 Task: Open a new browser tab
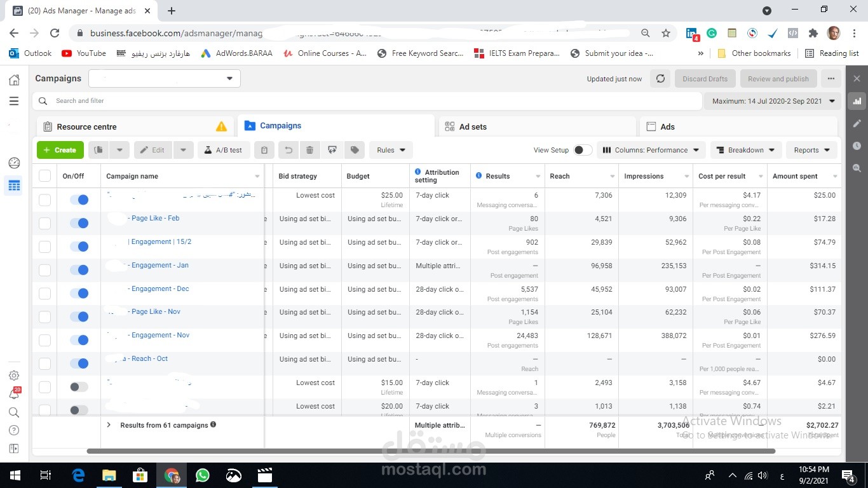[x=172, y=11]
